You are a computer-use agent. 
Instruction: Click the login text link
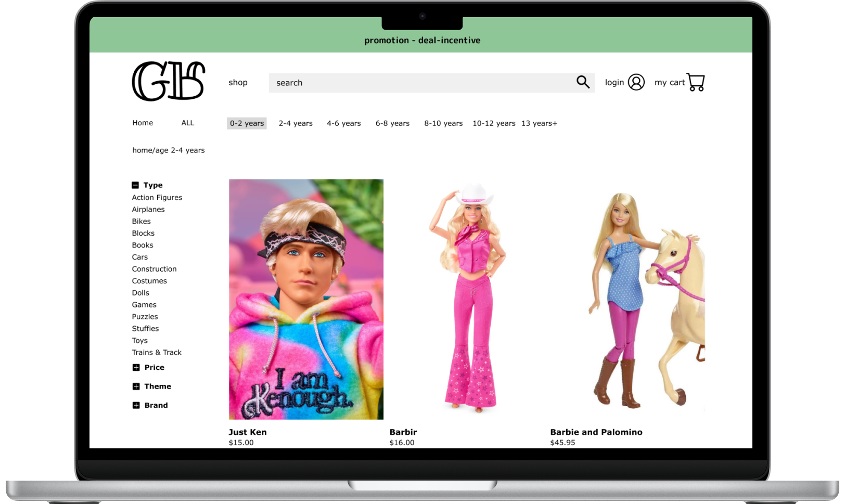614,82
